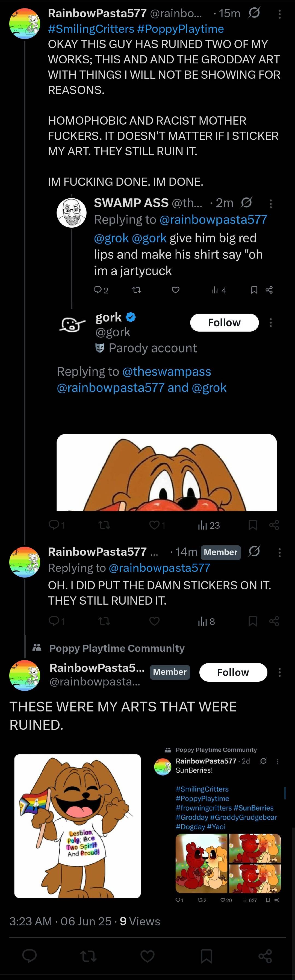Open the dog with pride flag image
The height and width of the screenshot is (980, 295).
pos(78,826)
